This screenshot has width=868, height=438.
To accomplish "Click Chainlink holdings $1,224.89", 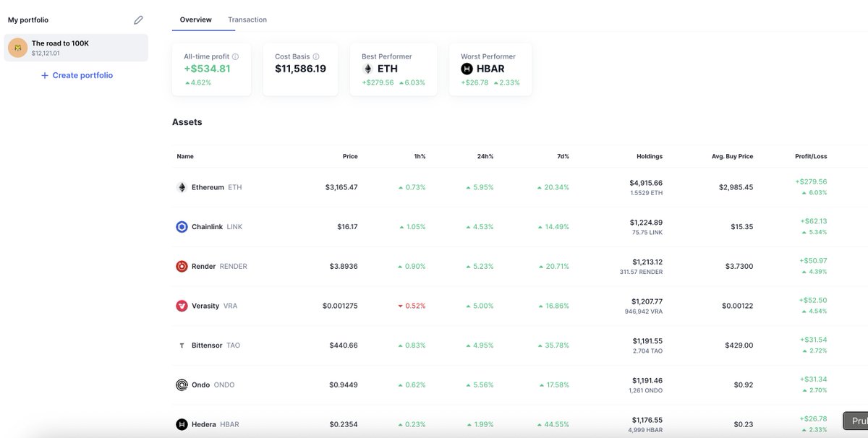I will [x=646, y=222].
